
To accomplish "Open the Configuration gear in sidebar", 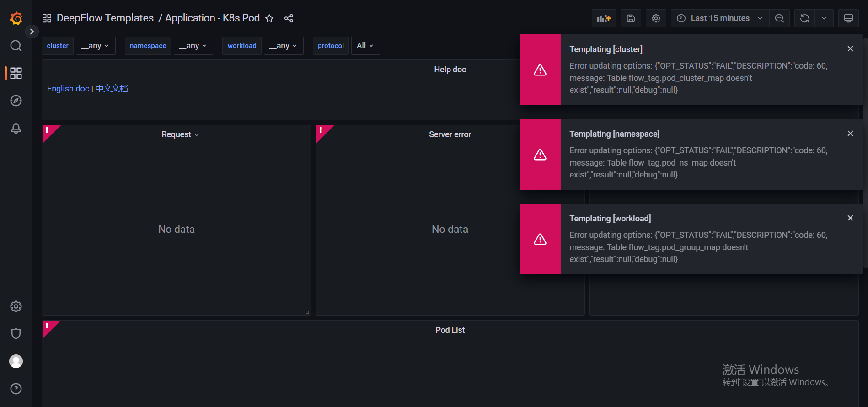I will pyautogui.click(x=16, y=306).
